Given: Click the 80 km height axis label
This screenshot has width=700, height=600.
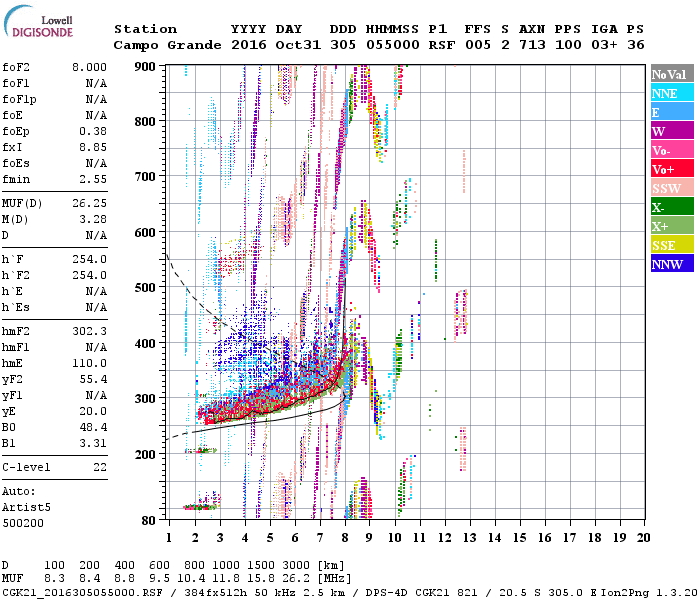Looking at the screenshot, I should click(149, 520).
